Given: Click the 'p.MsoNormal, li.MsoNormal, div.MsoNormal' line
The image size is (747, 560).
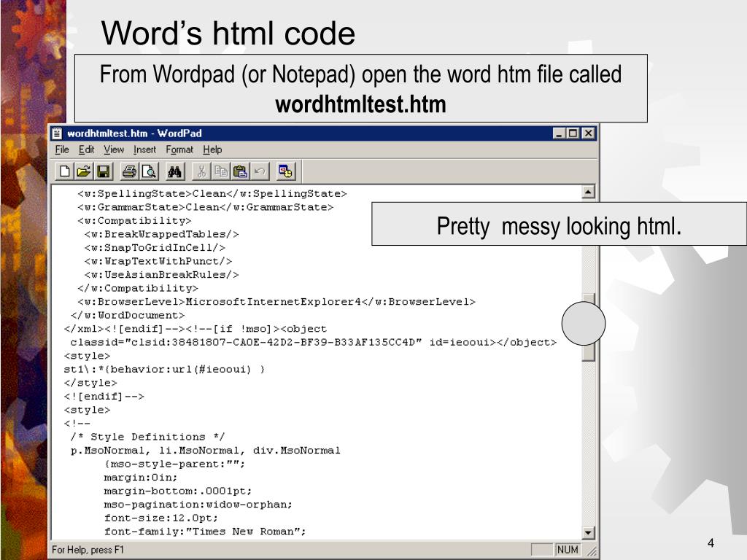Looking at the screenshot, I should tap(205, 451).
